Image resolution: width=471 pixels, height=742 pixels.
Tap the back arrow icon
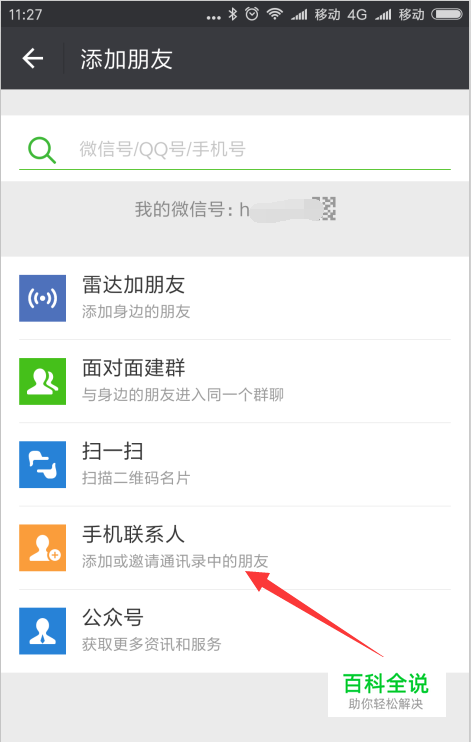[33, 59]
